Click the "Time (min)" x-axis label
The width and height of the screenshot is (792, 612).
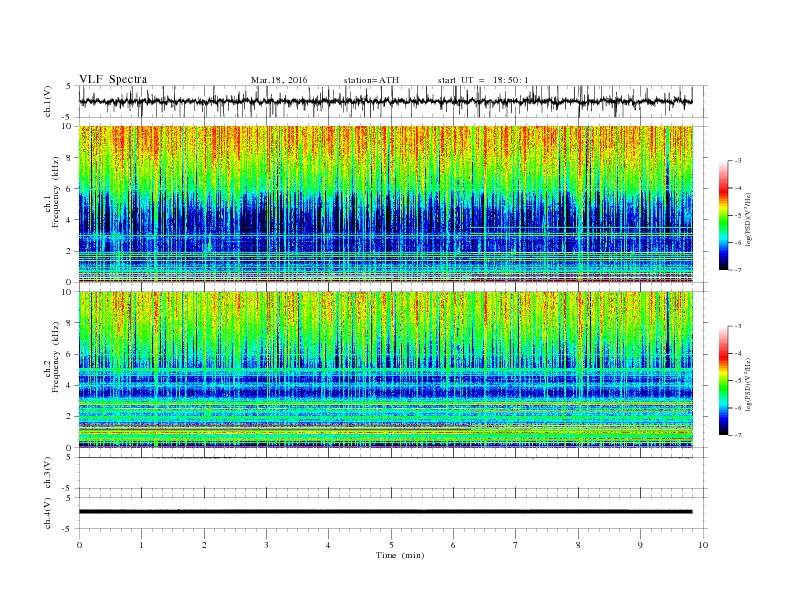pos(400,555)
